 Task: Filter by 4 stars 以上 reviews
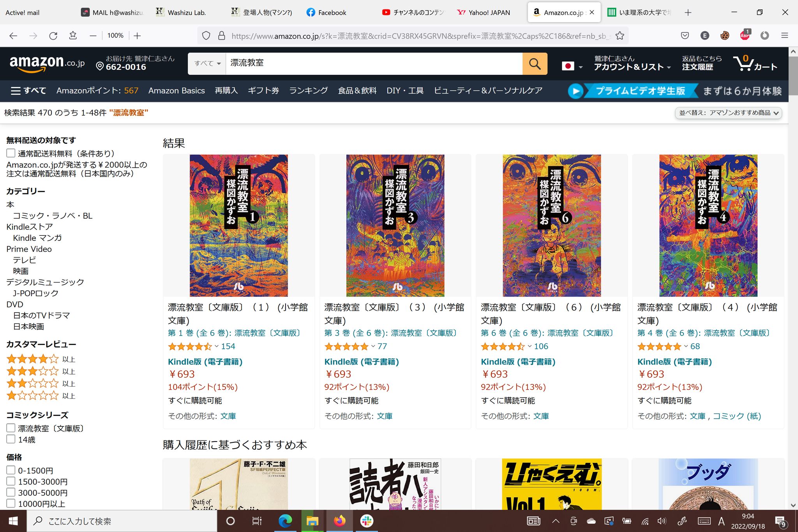coord(41,359)
